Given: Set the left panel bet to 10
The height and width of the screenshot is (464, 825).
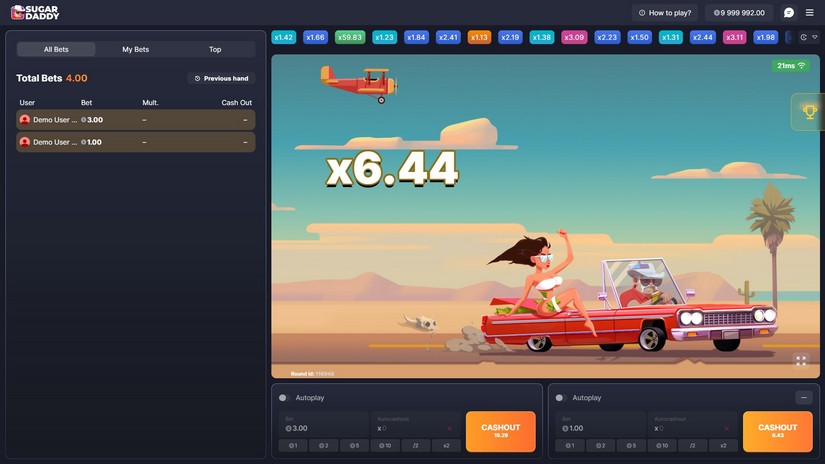Looking at the screenshot, I should pos(385,446).
